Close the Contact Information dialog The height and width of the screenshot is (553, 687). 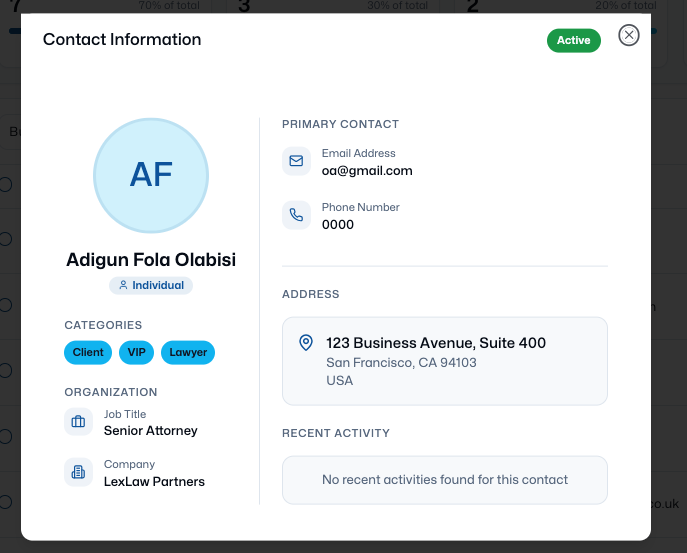[628, 36]
